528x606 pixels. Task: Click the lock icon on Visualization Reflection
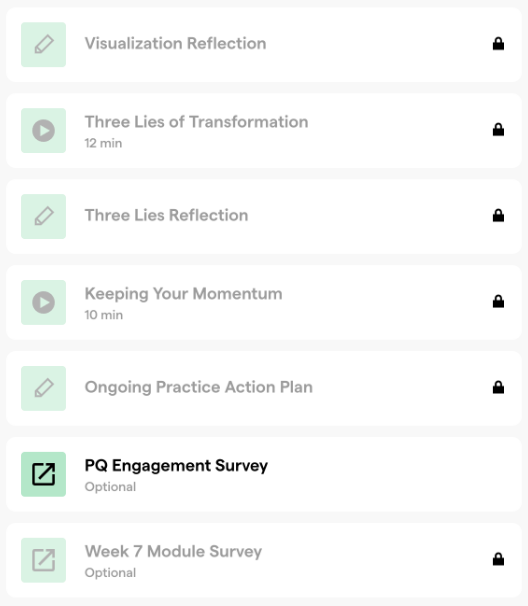498,44
